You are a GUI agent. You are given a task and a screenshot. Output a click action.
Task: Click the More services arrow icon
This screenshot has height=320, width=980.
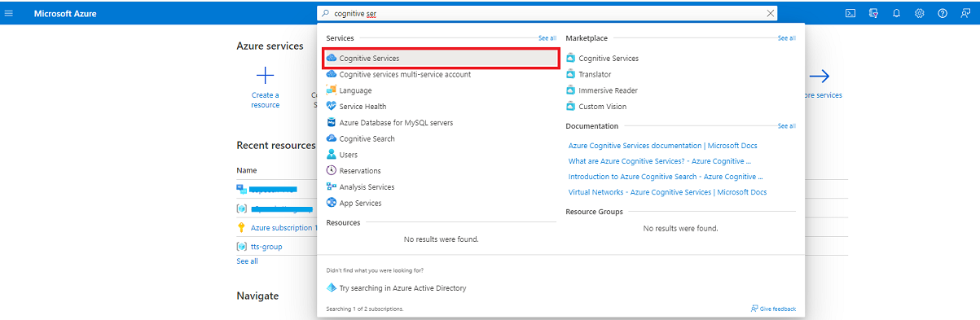coord(820,77)
